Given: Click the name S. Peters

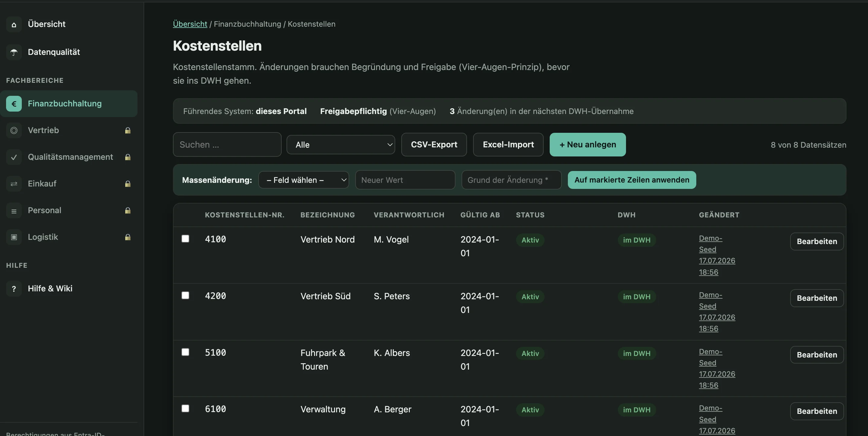Looking at the screenshot, I should pos(392,296).
